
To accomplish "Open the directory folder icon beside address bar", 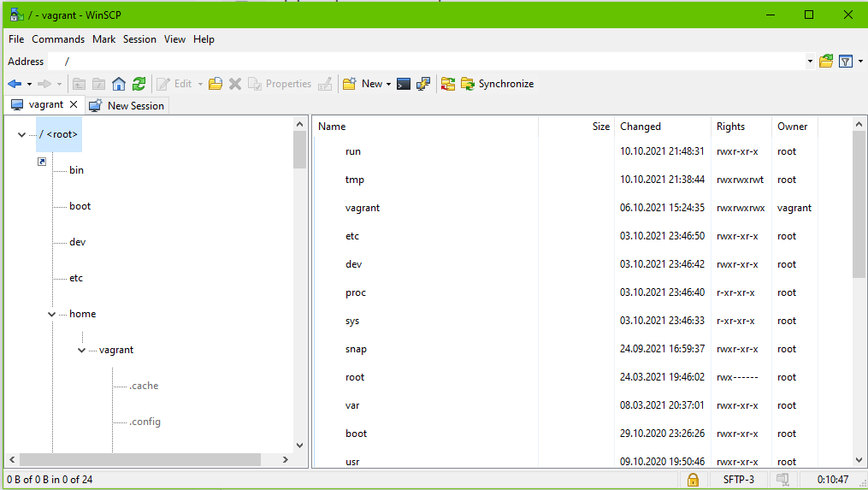I will [x=825, y=62].
